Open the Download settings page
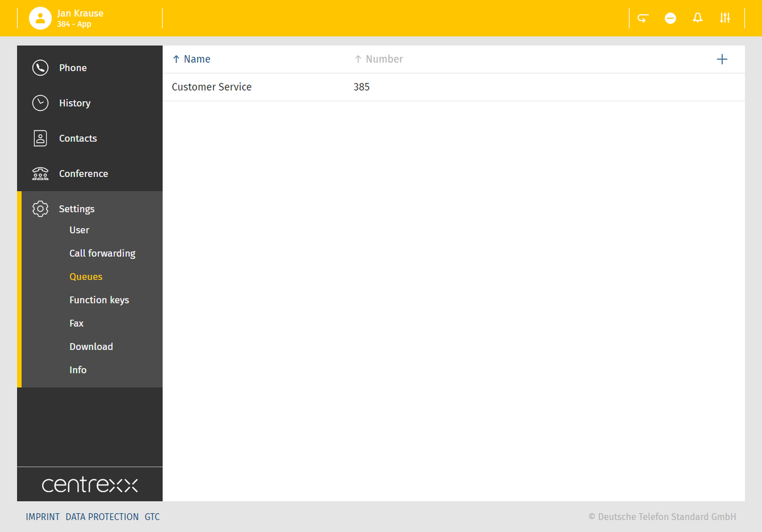The height and width of the screenshot is (532, 762). [x=91, y=347]
